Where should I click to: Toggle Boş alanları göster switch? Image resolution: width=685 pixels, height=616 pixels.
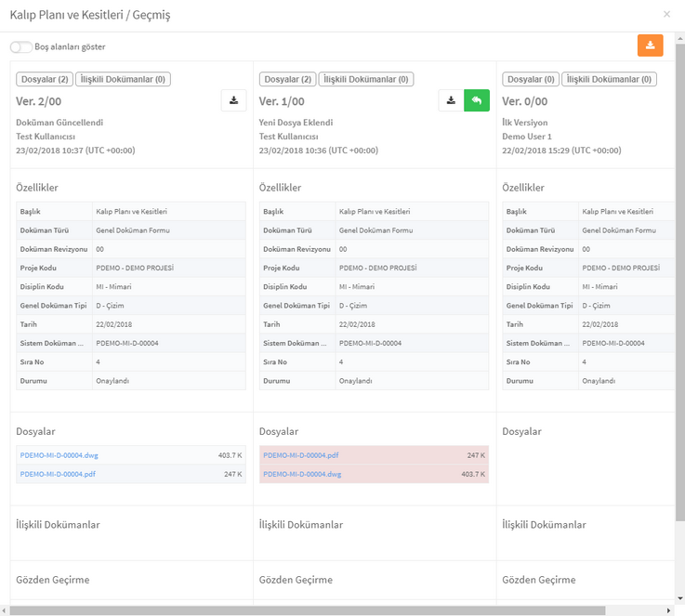pyautogui.click(x=21, y=46)
